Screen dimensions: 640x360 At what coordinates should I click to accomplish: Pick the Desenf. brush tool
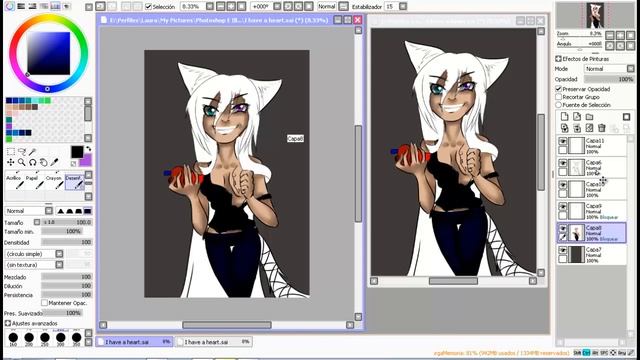coord(74,182)
